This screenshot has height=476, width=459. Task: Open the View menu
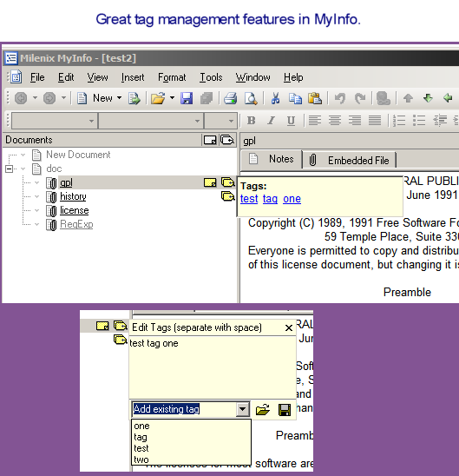[x=98, y=77]
